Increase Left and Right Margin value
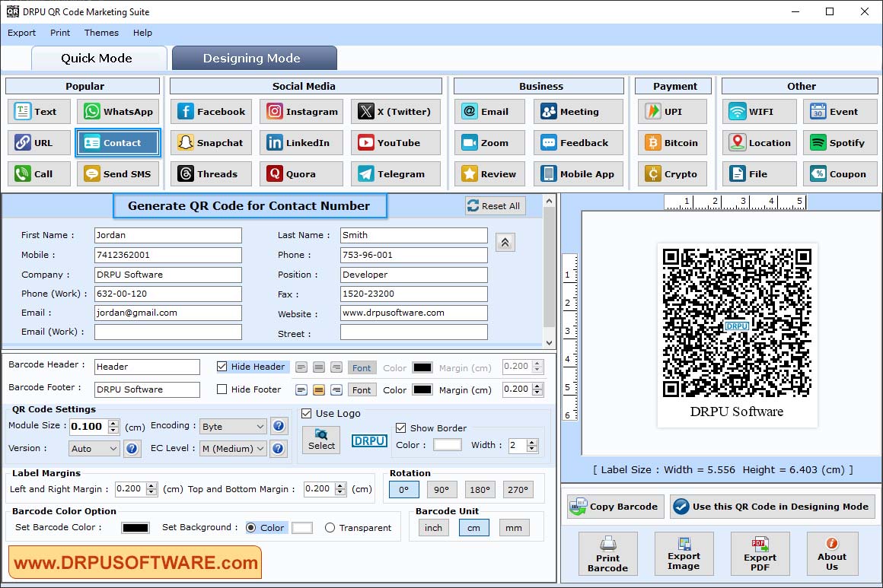The width and height of the screenshot is (883, 588). (x=151, y=486)
